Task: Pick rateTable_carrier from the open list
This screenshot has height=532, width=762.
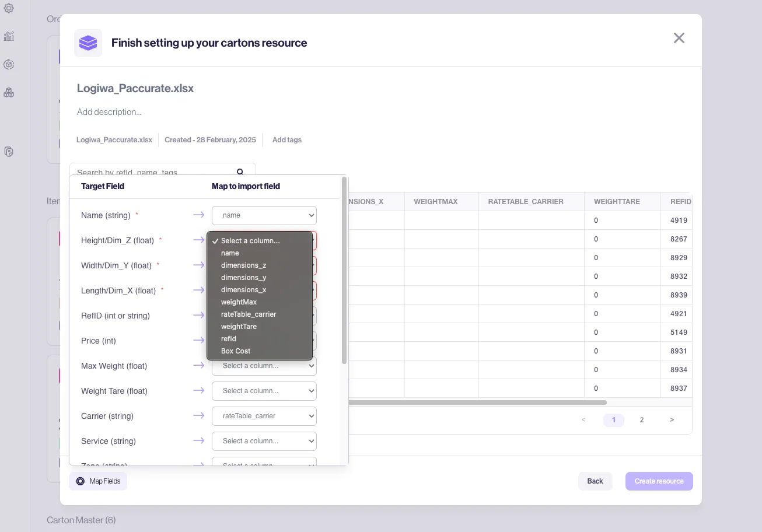Action: 260,314
